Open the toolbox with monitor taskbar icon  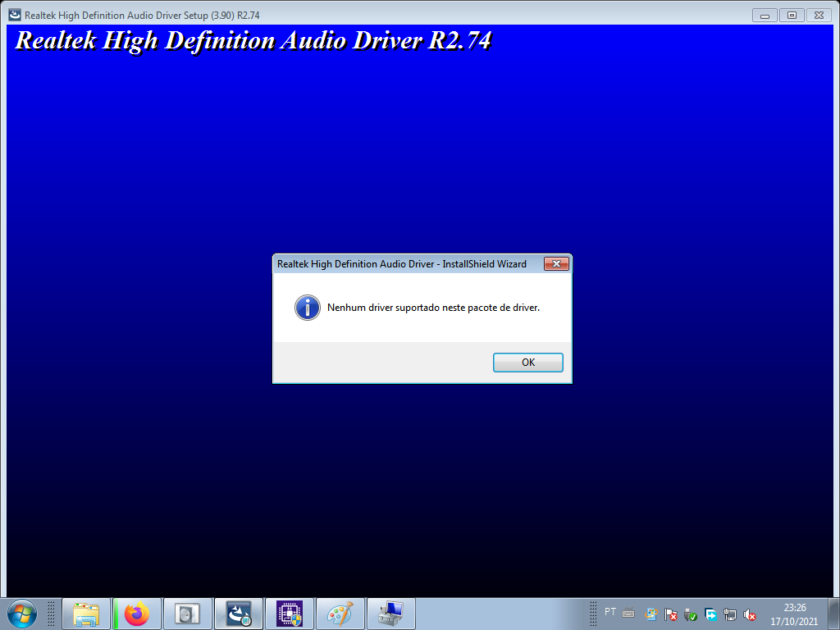[x=391, y=614]
